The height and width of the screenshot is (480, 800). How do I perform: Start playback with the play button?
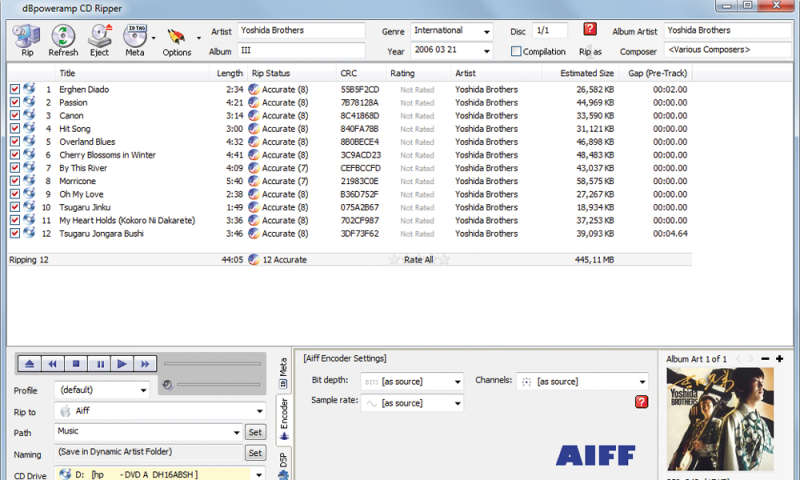[x=122, y=364]
